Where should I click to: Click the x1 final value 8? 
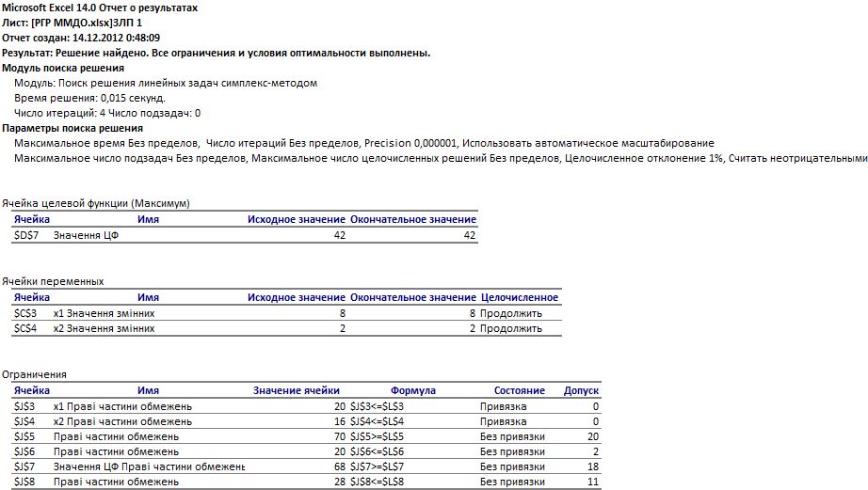(473, 313)
